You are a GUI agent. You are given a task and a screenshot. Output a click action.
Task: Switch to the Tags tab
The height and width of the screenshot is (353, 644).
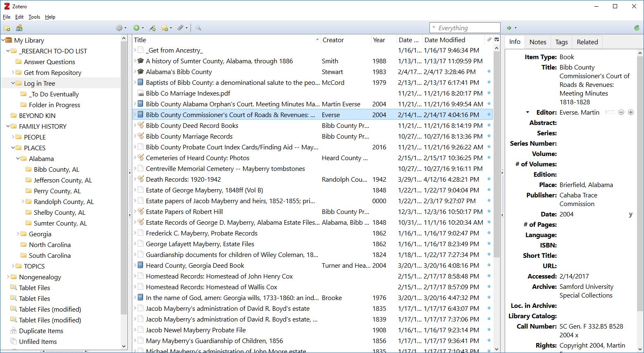click(x=561, y=42)
